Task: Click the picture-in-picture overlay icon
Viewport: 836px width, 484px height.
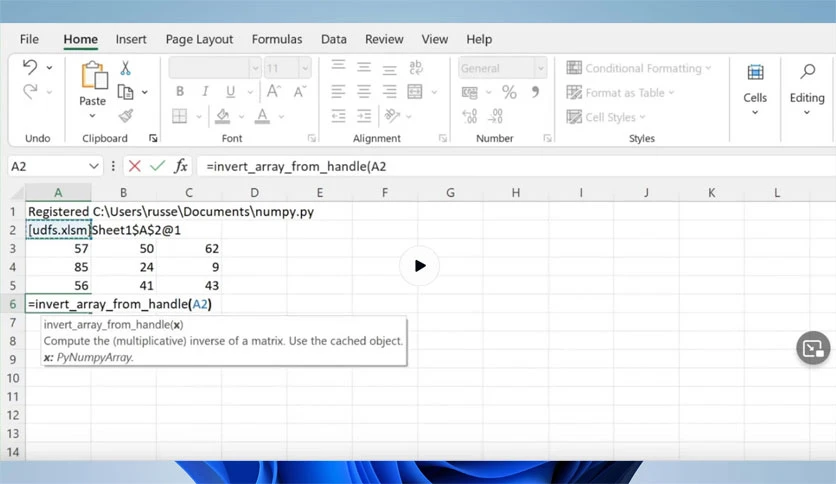Action: 813,348
